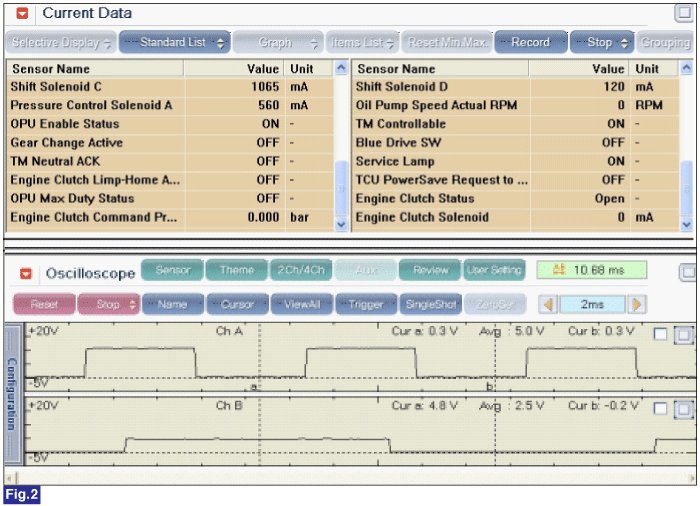Click the oscilloscope Trigger button
Viewport: 700px width, 506px height.
[x=366, y=304]
